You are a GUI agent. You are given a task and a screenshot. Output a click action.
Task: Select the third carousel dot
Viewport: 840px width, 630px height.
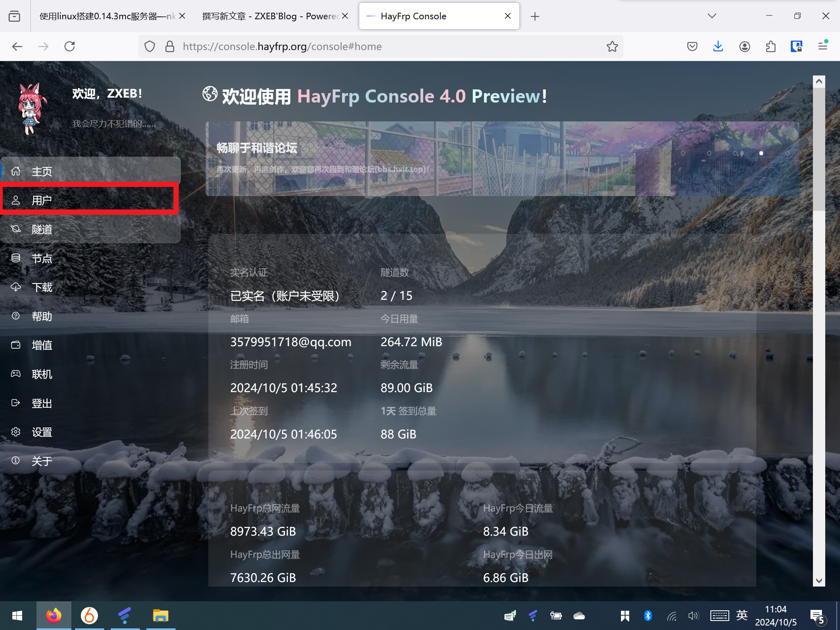(735, 153)
